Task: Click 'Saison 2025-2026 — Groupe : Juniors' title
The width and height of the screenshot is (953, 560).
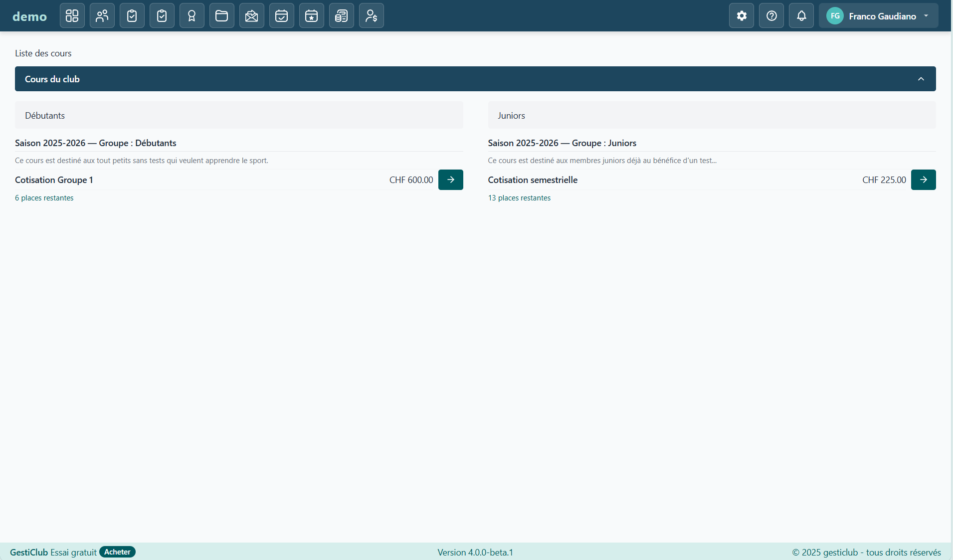Action: [x=562, y=143]
